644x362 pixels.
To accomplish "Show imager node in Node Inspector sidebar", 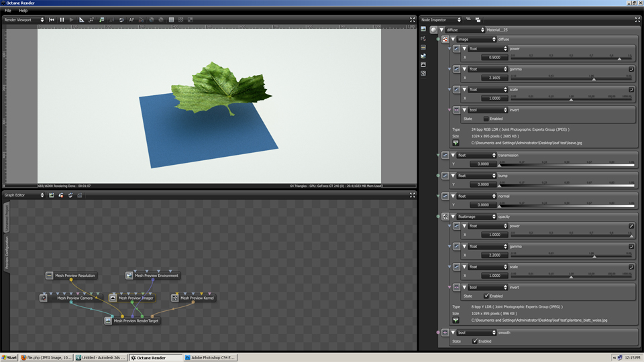I will (x=423, y=65).
